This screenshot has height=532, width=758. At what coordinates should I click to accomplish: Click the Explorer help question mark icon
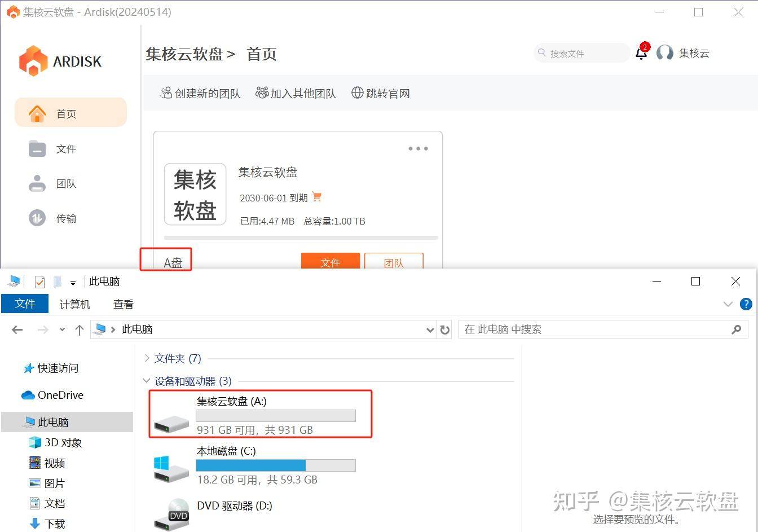click(746, 304)
